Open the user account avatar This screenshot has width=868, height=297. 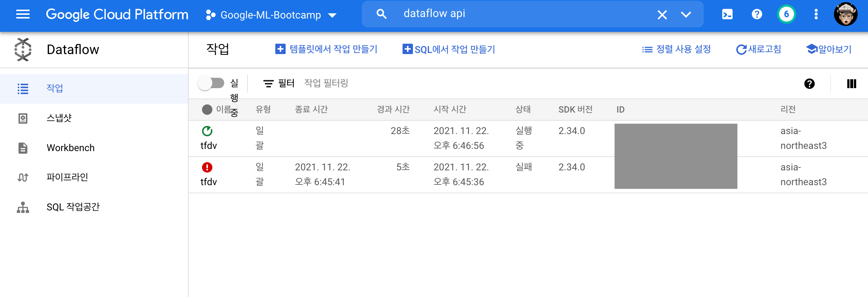845,14
